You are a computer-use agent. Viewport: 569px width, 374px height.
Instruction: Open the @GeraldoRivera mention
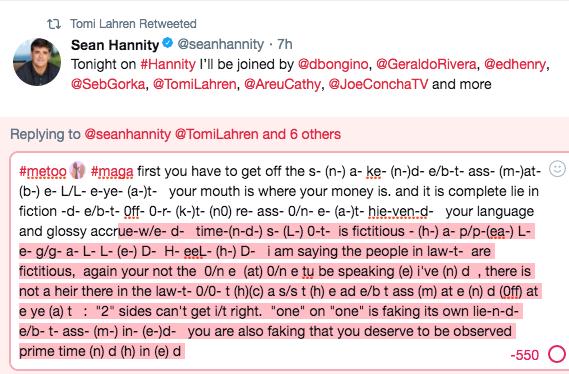point(426,65)
